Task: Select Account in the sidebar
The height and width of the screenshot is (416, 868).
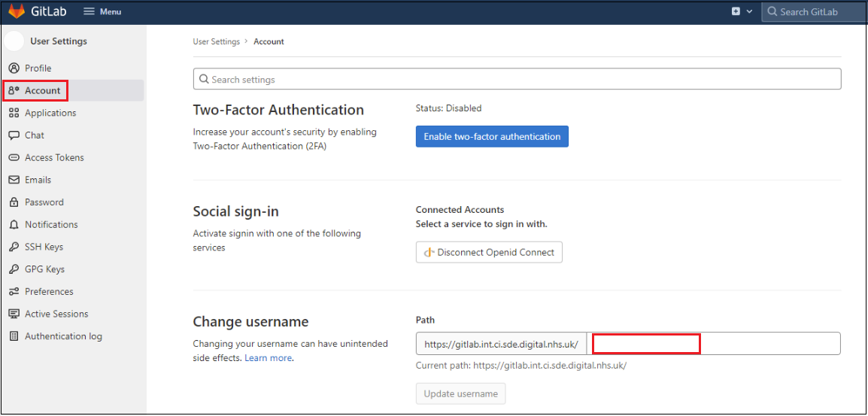Action: click(43, 90)
